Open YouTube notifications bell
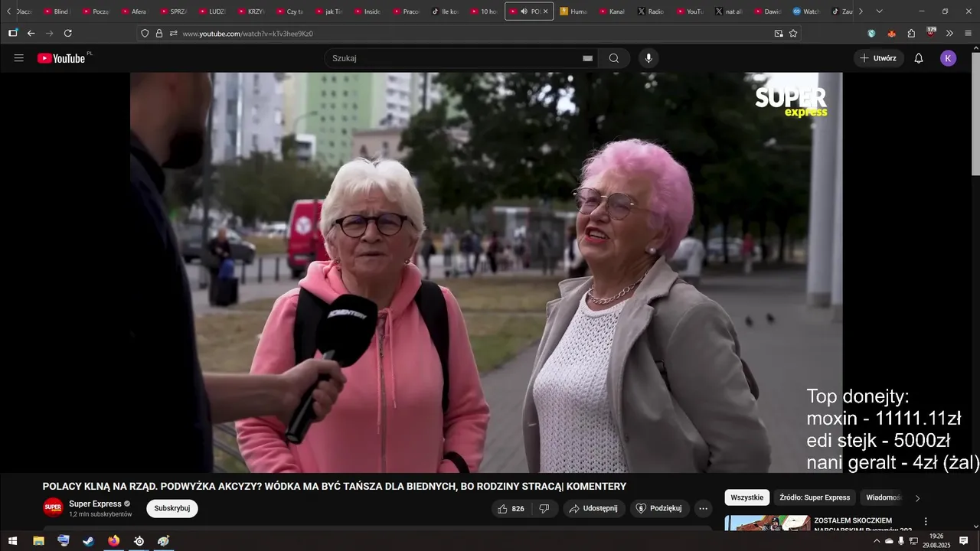Viewport: 980px width, 551px height. pyautogui.click(x=919, y=58)
